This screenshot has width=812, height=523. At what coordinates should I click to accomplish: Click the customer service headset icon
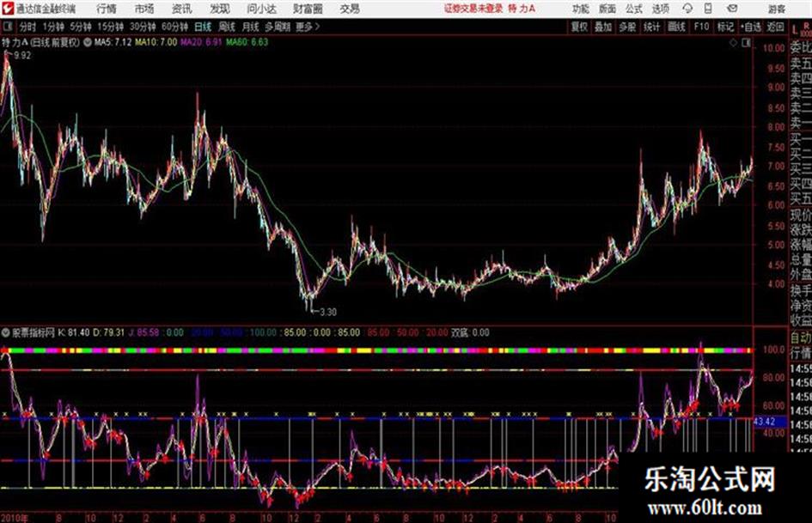pos(687,9)
